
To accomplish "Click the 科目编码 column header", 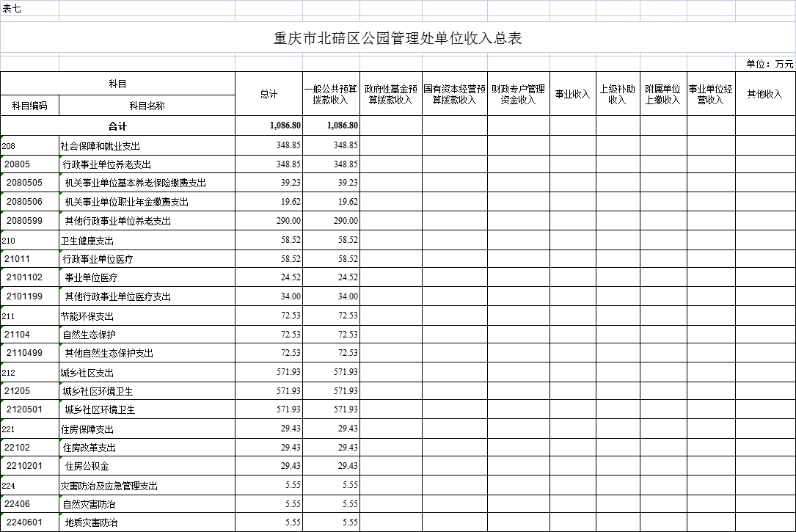I will point(30,106).
